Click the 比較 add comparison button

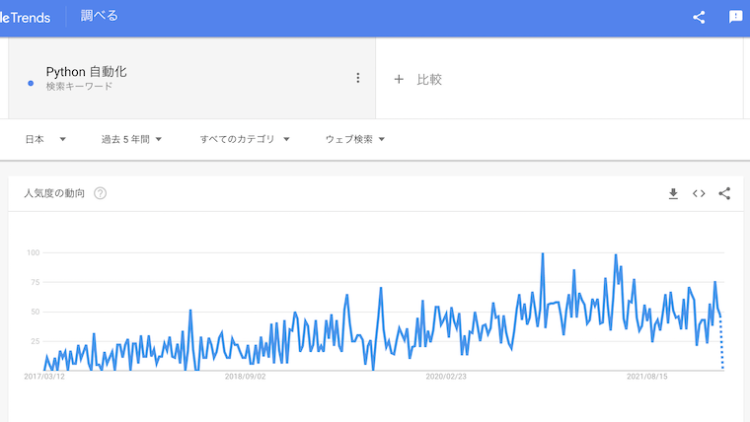429,79
